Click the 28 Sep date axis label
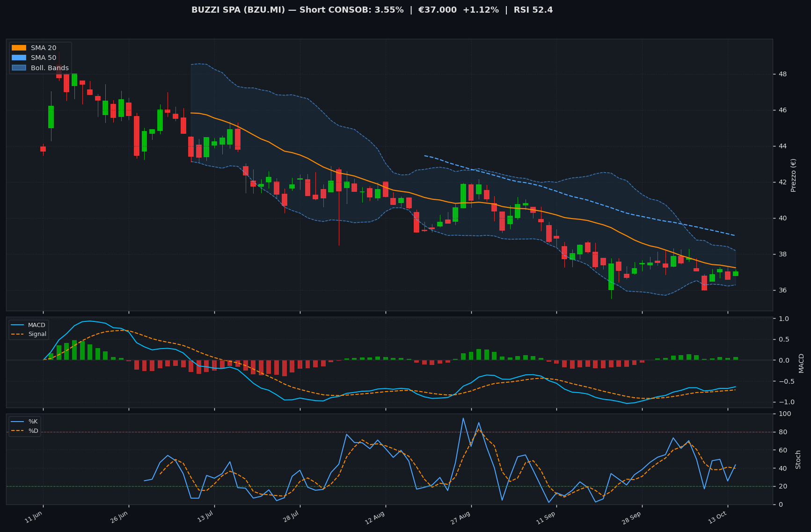811x532 pixels. pos(632,517)
